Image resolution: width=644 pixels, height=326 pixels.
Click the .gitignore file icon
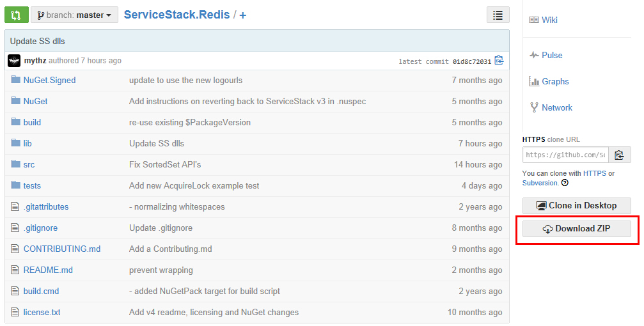pos(15,227)
